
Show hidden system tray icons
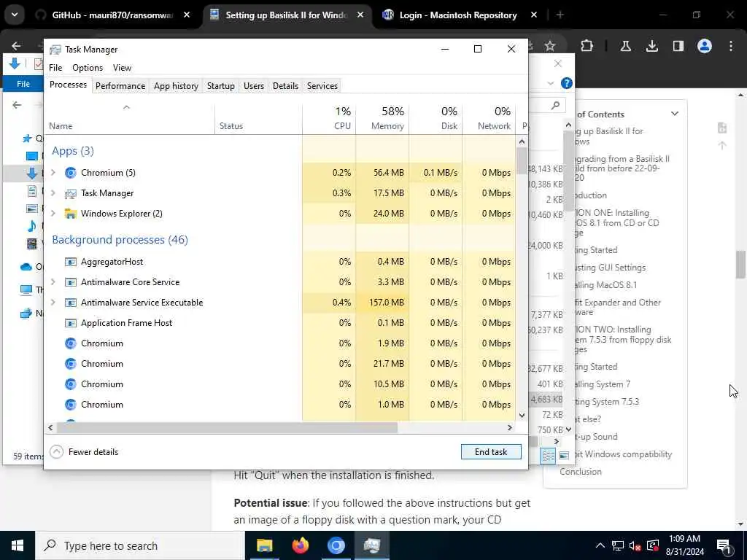click(x=600, y=545)
